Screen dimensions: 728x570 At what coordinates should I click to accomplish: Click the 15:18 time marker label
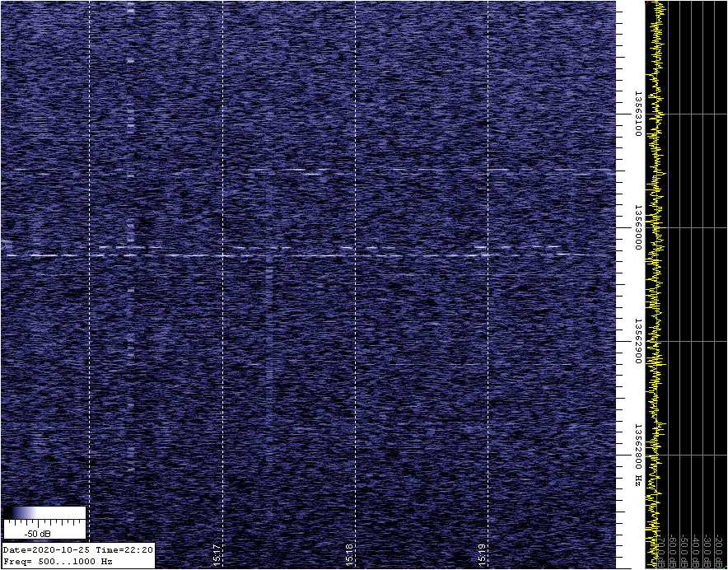[350, 554]
